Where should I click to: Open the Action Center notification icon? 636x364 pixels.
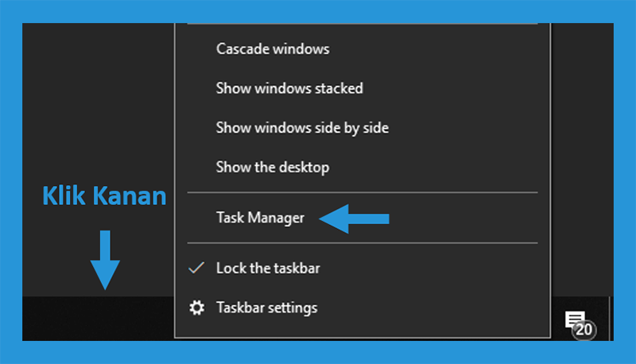coord(575,319)
